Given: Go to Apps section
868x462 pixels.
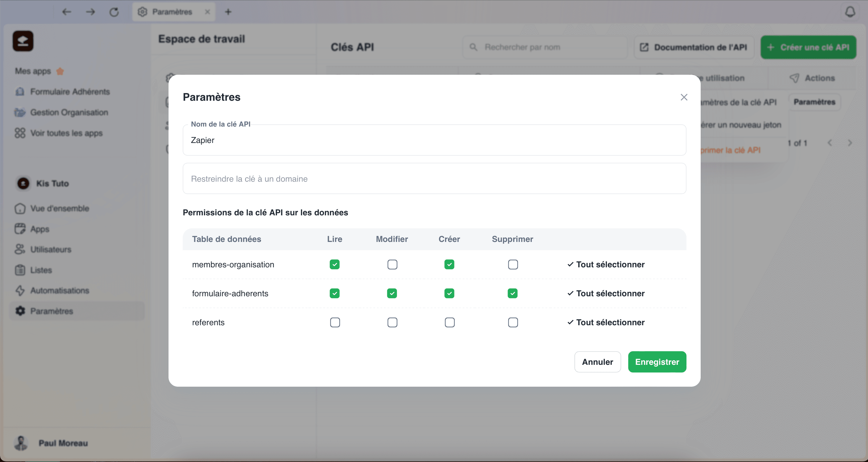Looking at the screenshot, I should tap(32, 229).
